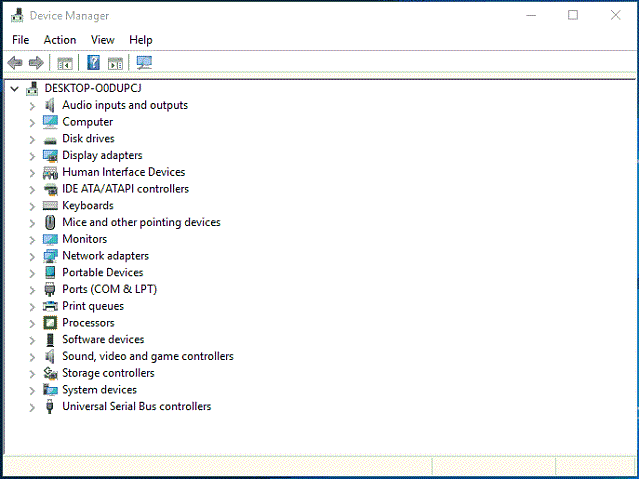Click the Storage controllers icon
639x479 pixels.
click(51, 373)
